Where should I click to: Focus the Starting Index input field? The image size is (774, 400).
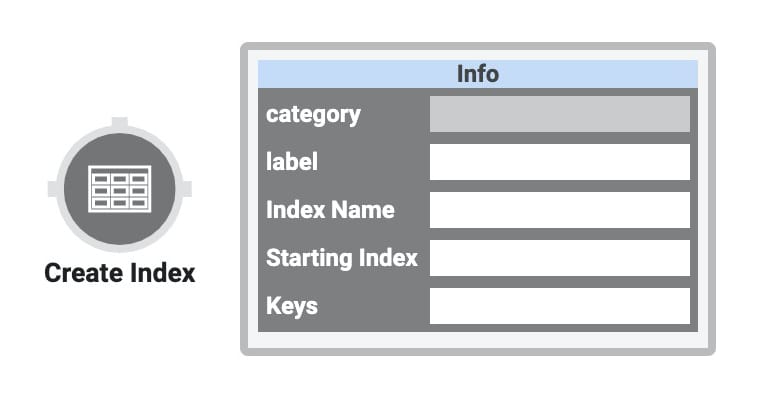point(560,258)
